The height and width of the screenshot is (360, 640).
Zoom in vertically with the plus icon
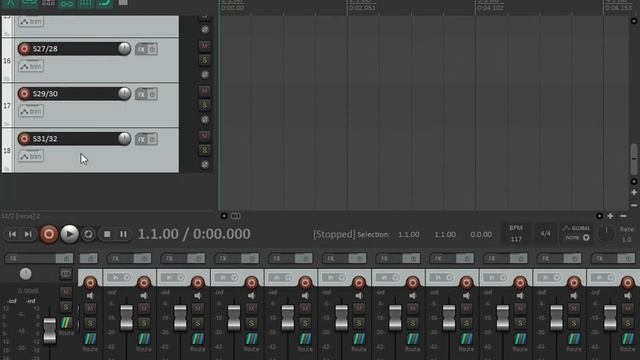pyautogui.click(x=634, y=192)
